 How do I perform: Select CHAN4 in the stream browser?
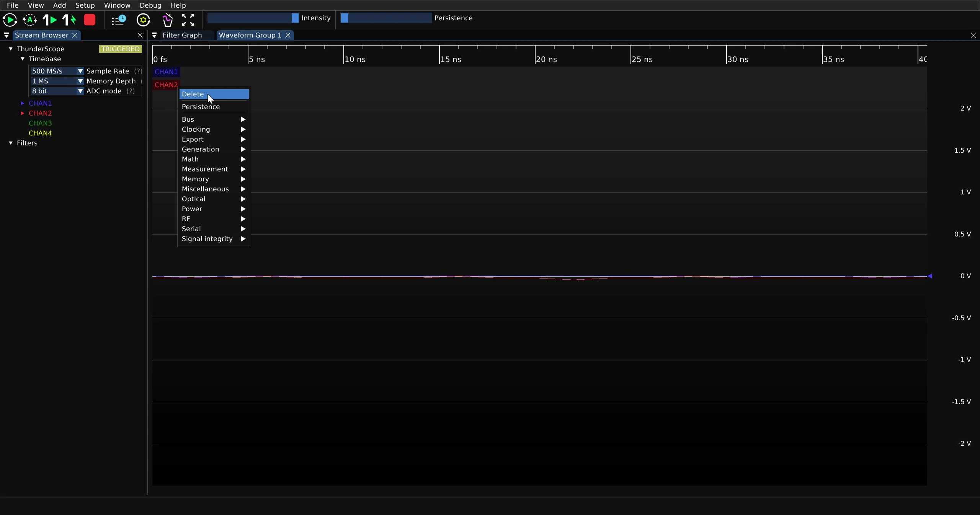[x=40, y=133]
